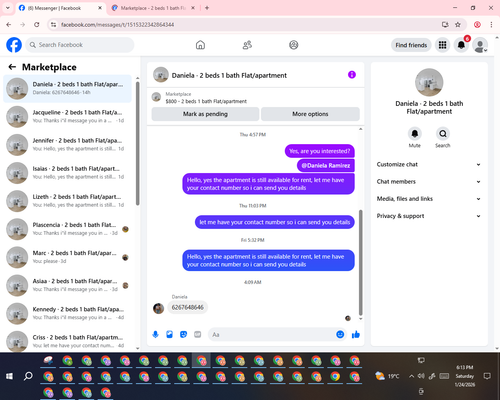
Task: Click conversation list scrollbar
Action: (x=138, y=143)
